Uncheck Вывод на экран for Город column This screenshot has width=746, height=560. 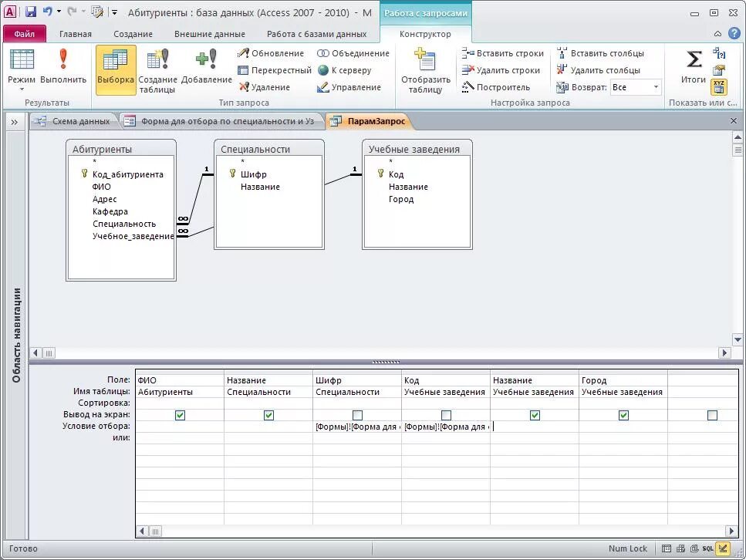coord(624,415)
